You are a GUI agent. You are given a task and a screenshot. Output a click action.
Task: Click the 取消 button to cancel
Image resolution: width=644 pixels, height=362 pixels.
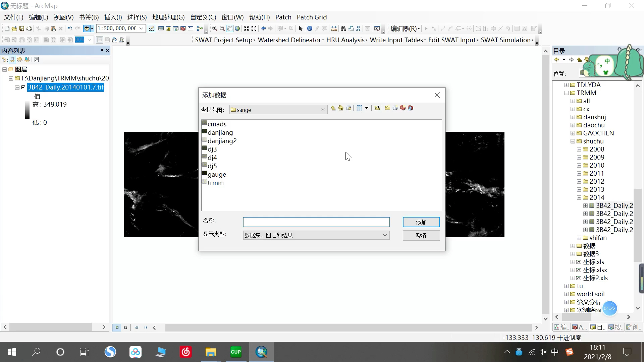tap(421, 235)
